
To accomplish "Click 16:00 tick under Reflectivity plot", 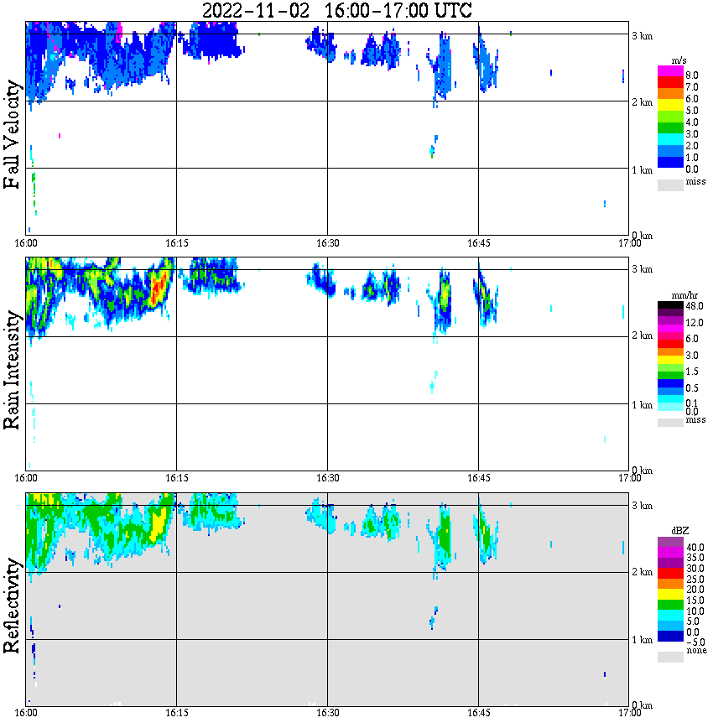I will click(x=25, y=713).
